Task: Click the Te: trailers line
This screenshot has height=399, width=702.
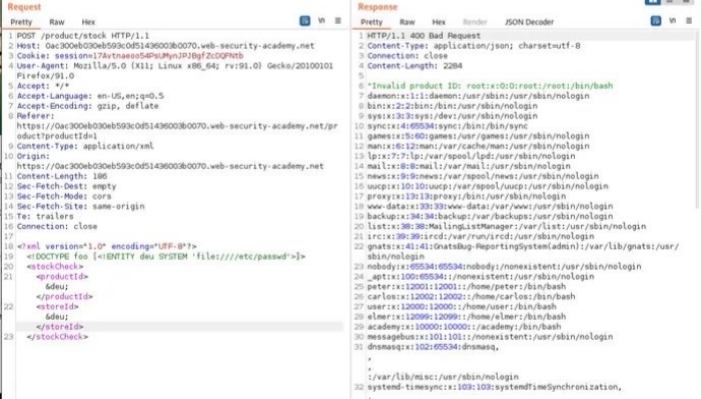Action: click(45, 216)
